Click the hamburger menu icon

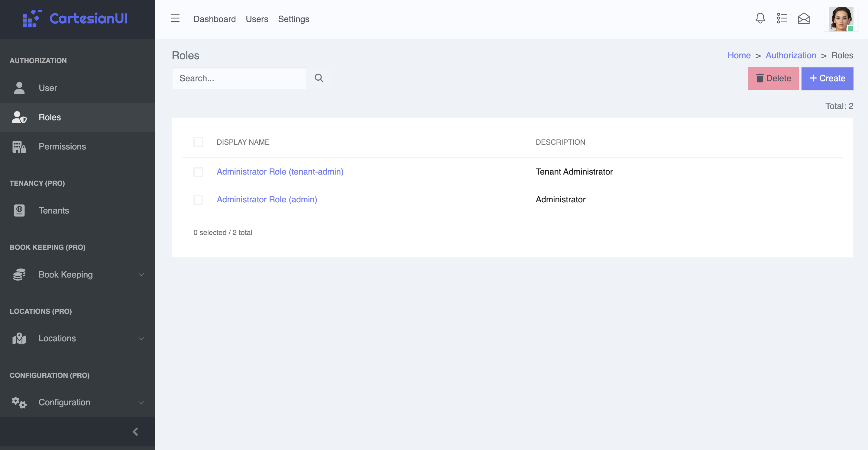pos(175,18)
